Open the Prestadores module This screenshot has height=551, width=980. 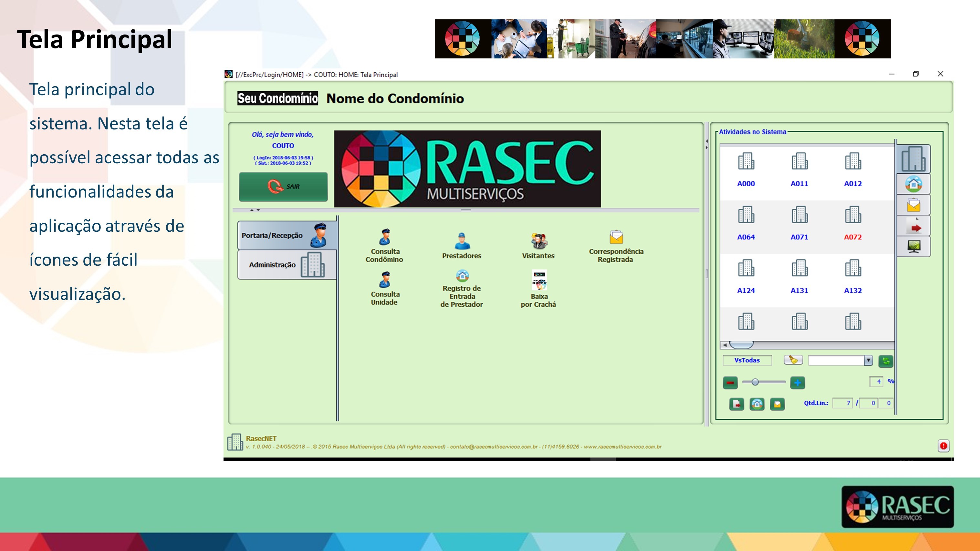click(x=462, y=241)
